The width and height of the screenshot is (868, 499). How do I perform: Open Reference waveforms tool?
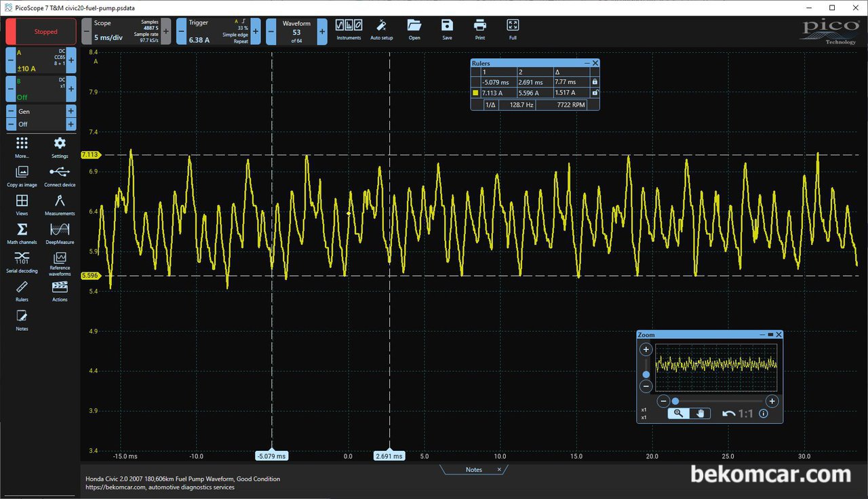(x=60, y=263)
